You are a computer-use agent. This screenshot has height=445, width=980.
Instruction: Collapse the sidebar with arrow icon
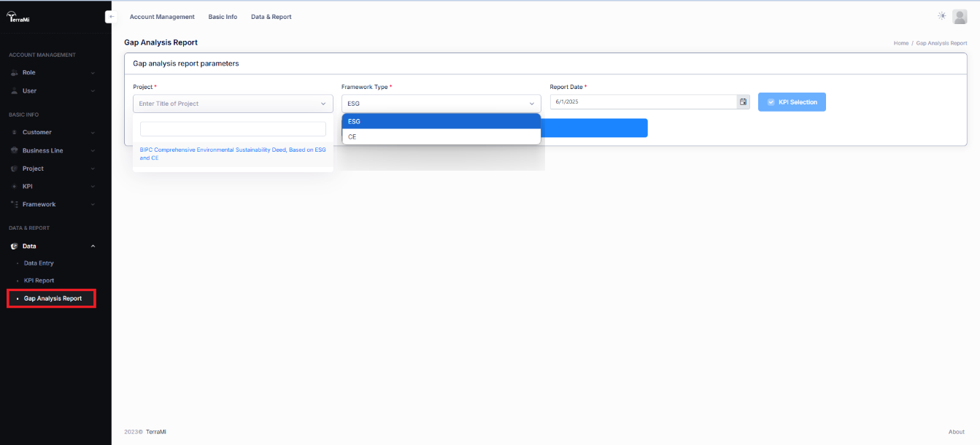[x=111, y=17]
